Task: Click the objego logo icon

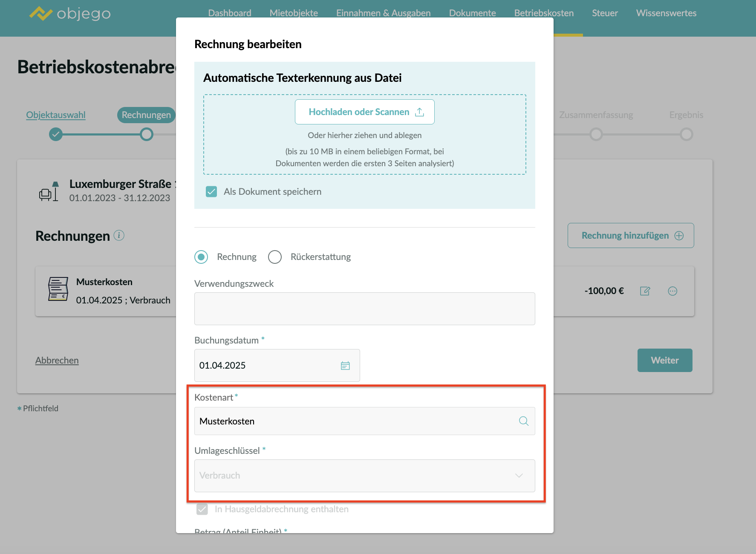Action: pyautogui.click(x=40, y=14)
